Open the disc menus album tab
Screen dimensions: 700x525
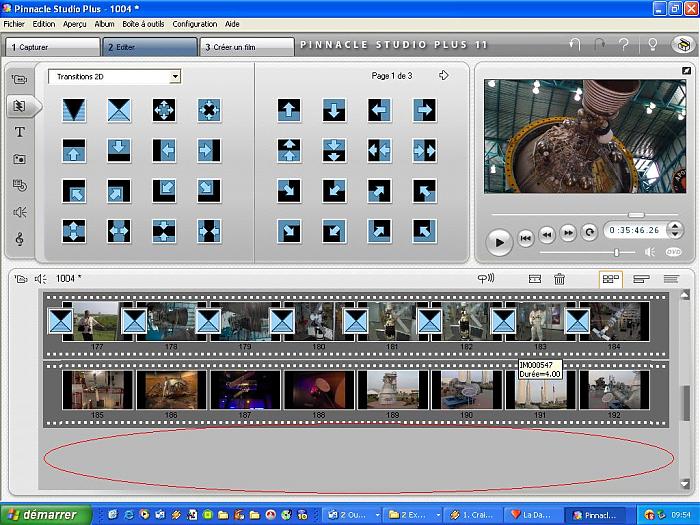click(20, 185)
